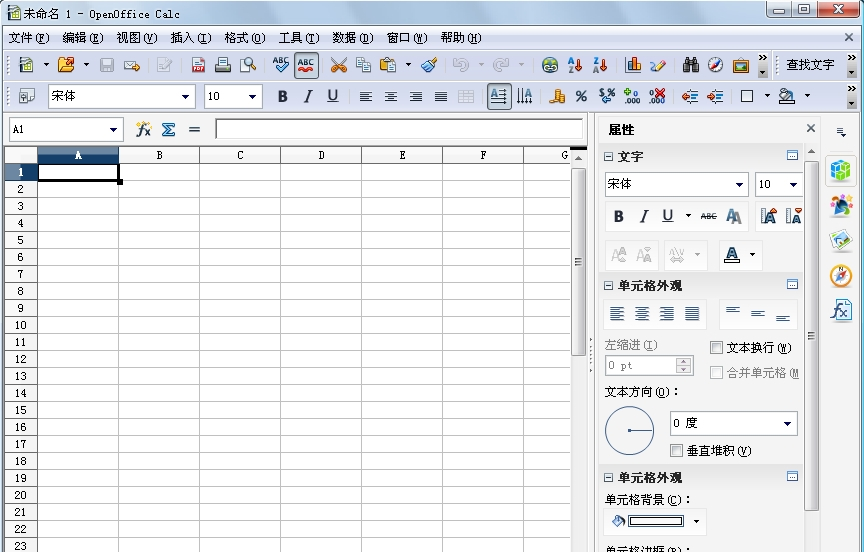Open the font size dropdown in toolbar
This screenshot has height=552, width=864.
point(252,97)
